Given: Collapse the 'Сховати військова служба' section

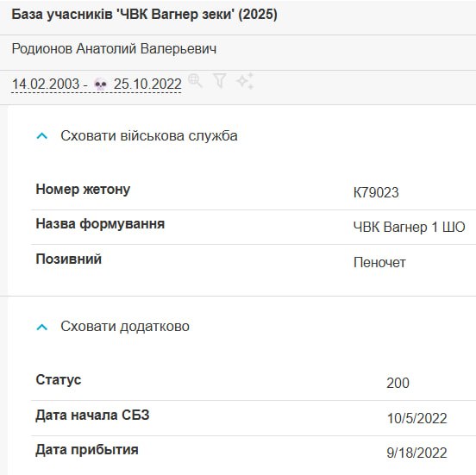Looking at the screenshot, I should click(x=42, y=136).
